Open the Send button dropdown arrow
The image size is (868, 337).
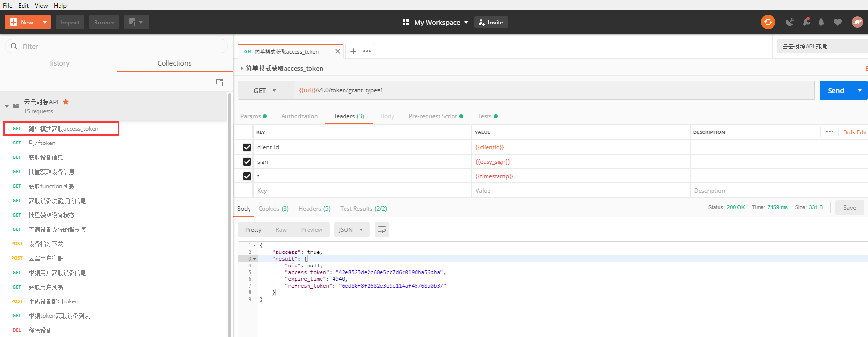(x=859, y=90)
